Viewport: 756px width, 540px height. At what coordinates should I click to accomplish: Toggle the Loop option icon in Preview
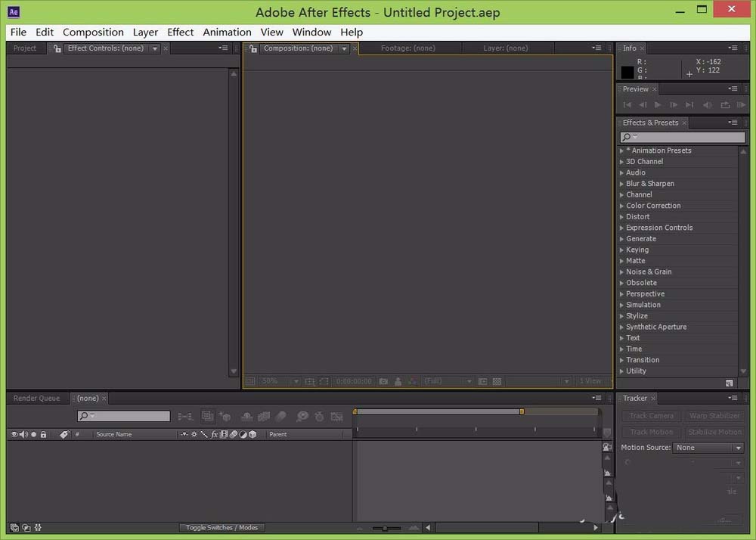725,104
